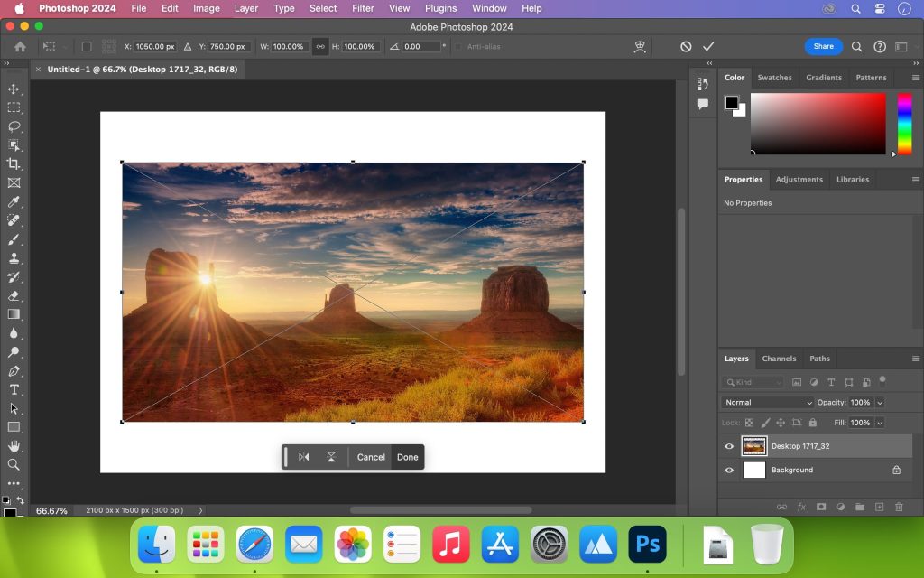Expand the Fill percentage dropdown
The height and width of the screenshot is (578, 924).
[880, 422]
